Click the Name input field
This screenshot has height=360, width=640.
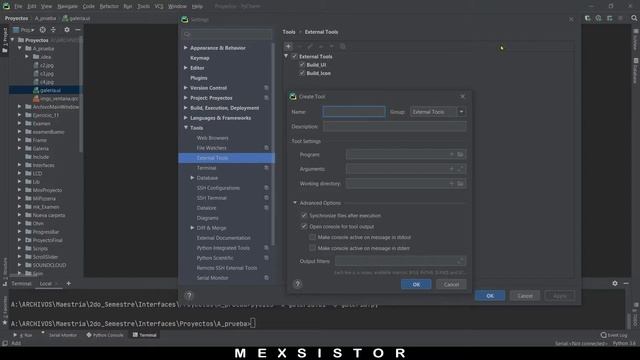(x=354, y=112)
